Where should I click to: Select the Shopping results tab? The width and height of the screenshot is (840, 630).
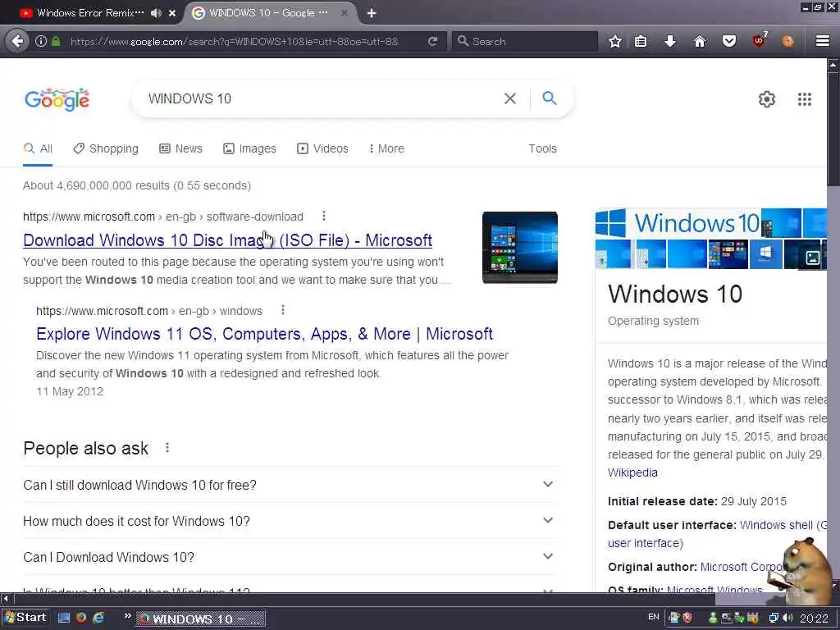click(106, 149)
